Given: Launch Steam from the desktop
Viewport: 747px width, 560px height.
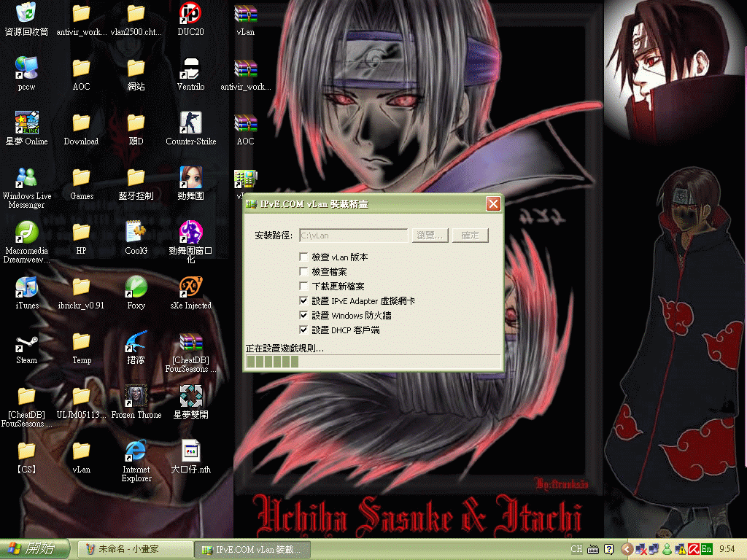Looking at the screenshot, I should [26, 343].
